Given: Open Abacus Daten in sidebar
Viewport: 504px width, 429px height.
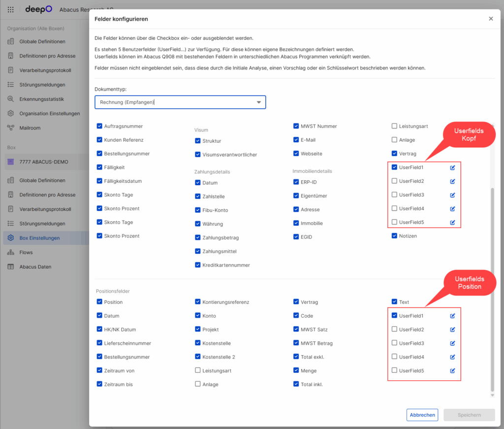Looking at the screenshot, I should click(x=35, y=266).
